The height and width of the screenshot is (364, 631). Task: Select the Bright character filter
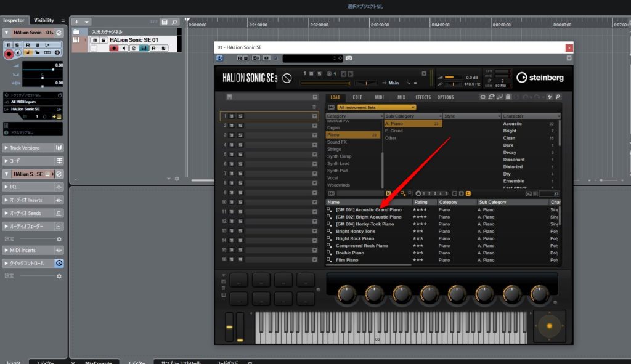click(510, 131)
